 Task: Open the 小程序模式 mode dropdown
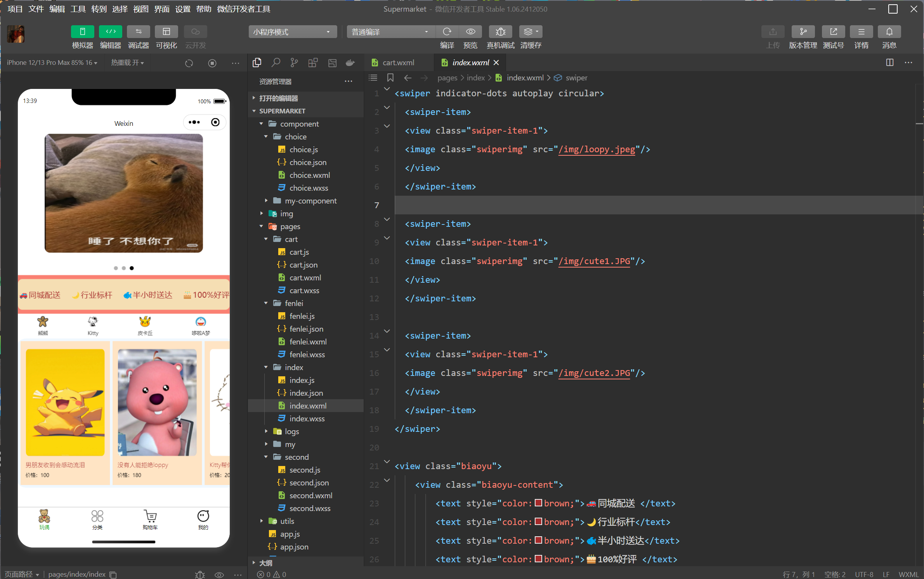292,32
